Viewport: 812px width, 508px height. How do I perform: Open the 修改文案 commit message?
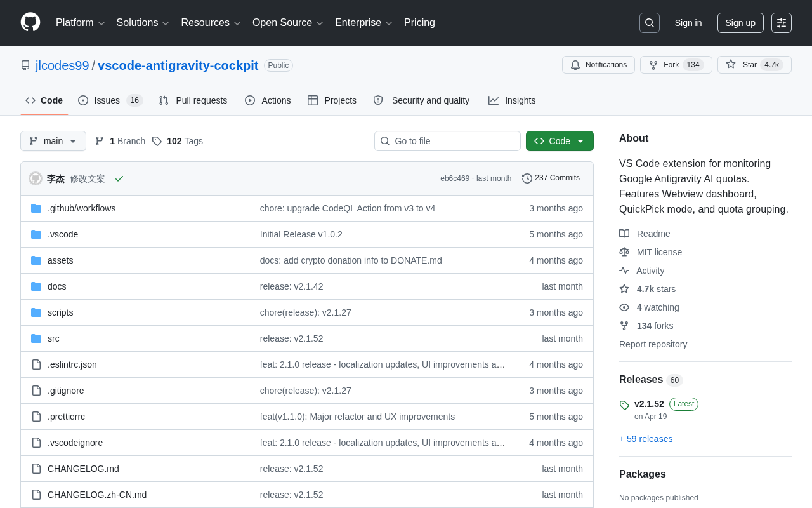click(88, 178)
